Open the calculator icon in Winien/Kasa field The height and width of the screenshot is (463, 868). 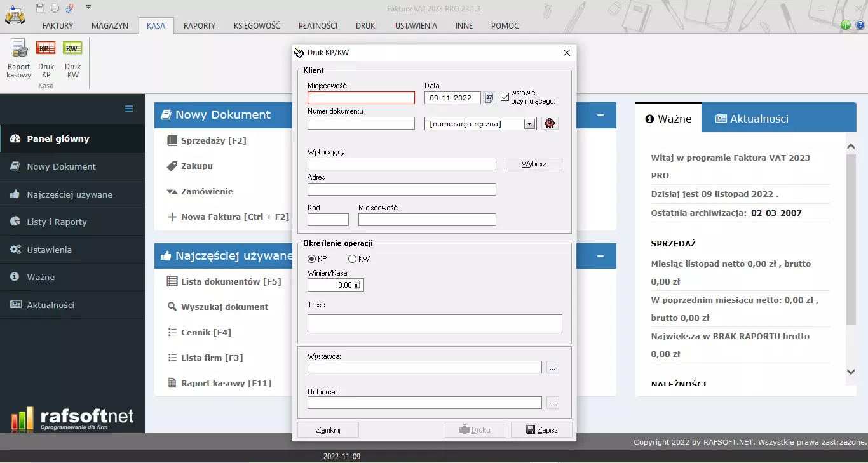point(357,285)
